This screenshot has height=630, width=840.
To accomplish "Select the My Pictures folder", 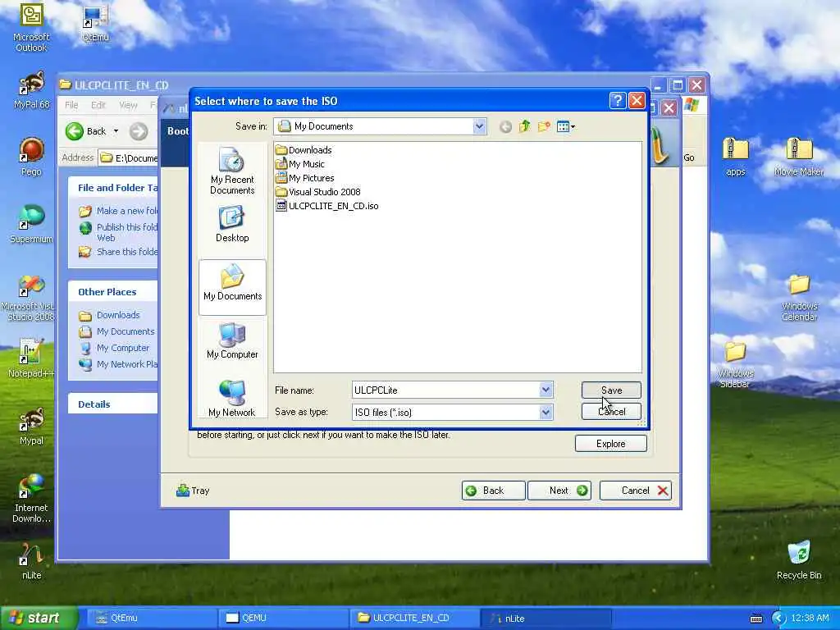I will click(305, 178).
